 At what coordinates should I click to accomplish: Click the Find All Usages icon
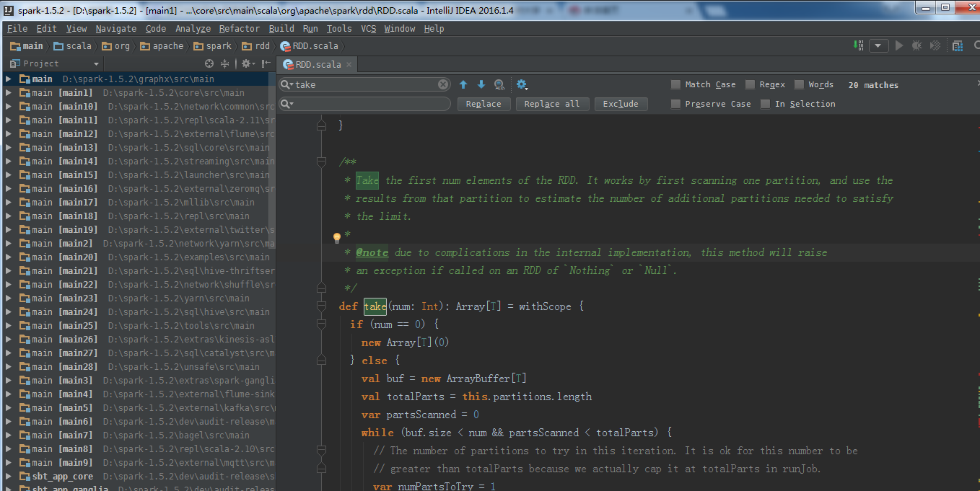(499, 84)
